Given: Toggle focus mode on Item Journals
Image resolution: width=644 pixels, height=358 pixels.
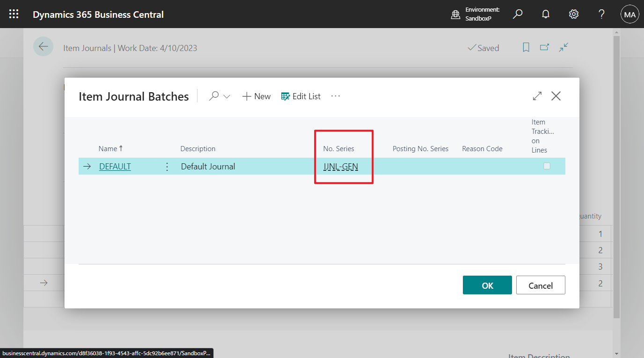Looking at the screenshot, I should point(563,47).
